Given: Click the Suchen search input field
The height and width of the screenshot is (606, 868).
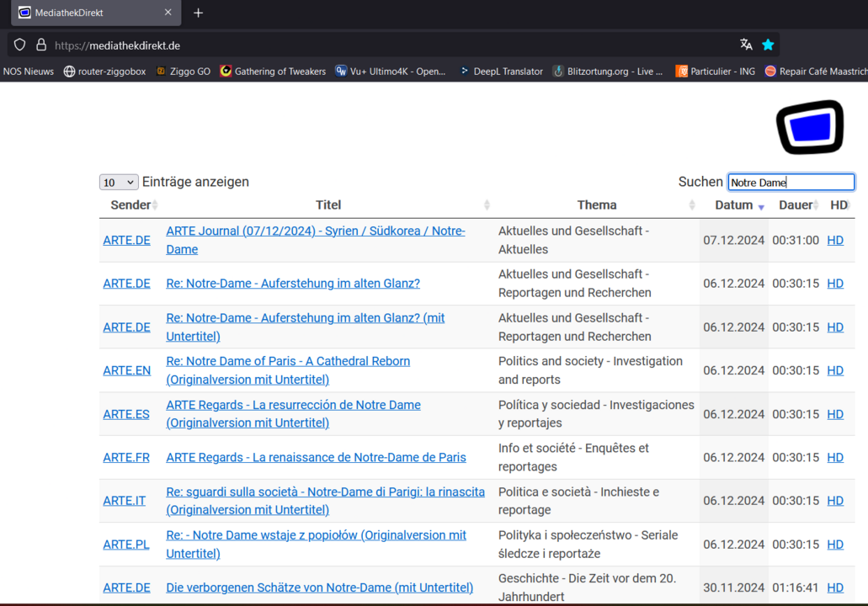Looking at the screenshot, I should click(x=791, y=182).
